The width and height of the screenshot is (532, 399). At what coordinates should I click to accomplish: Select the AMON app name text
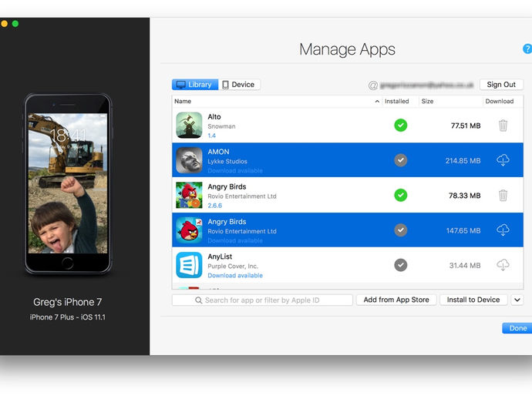[218, 152]
